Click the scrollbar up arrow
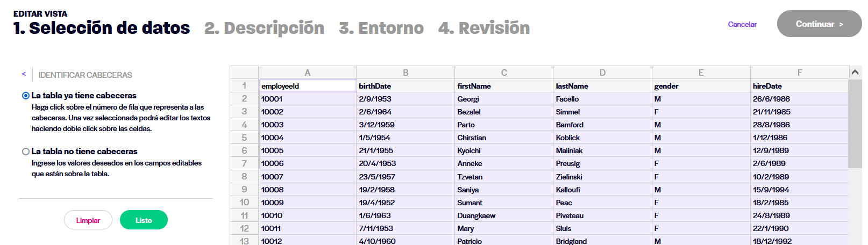 click(855, 72)
